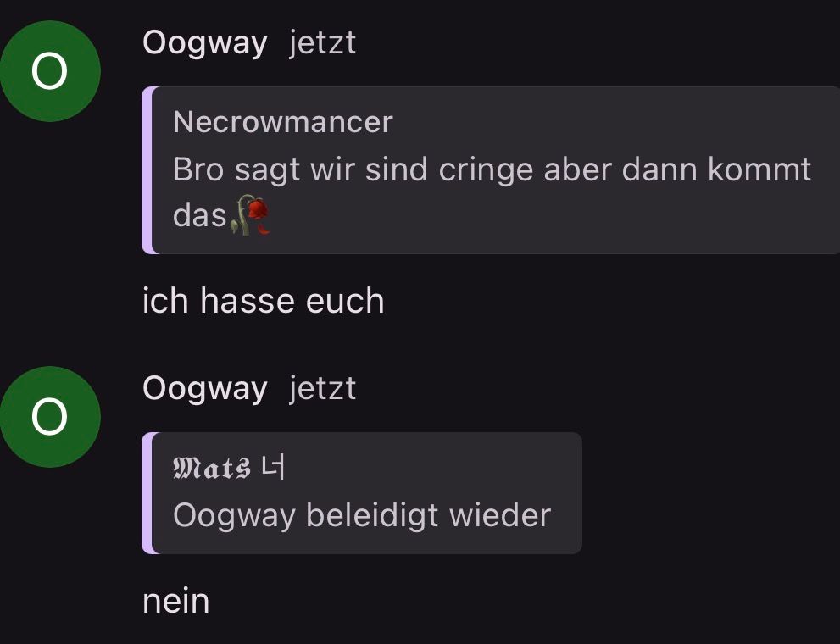
Task: Click the Korean character after Mats name
Action: click(273, 468)
